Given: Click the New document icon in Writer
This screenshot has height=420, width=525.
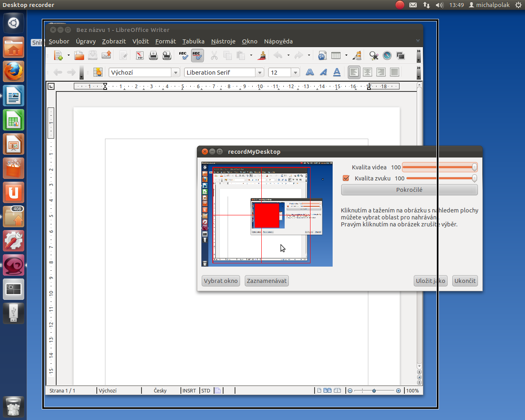Looking at the screenshot, I should [x=59, y=55].
